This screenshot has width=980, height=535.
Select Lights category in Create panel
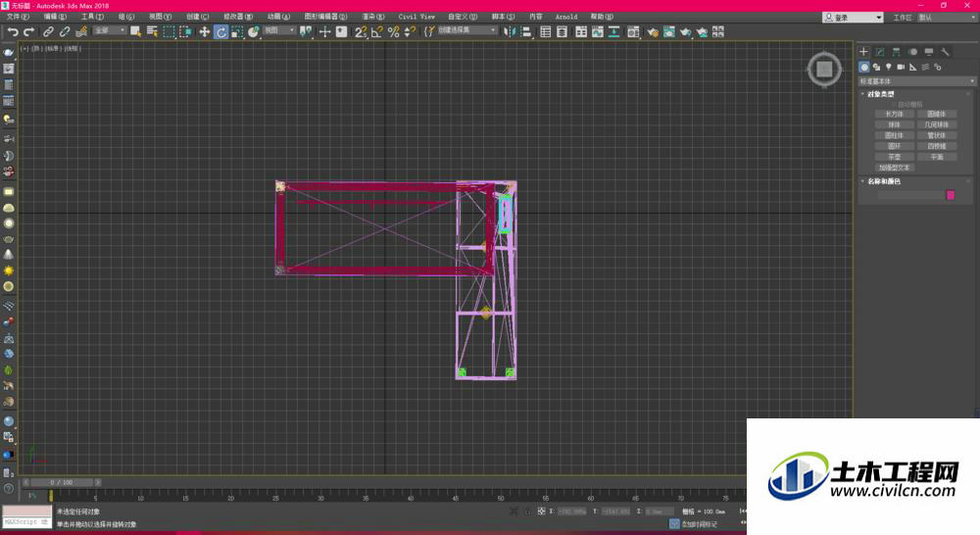click(x=889, y=67)
